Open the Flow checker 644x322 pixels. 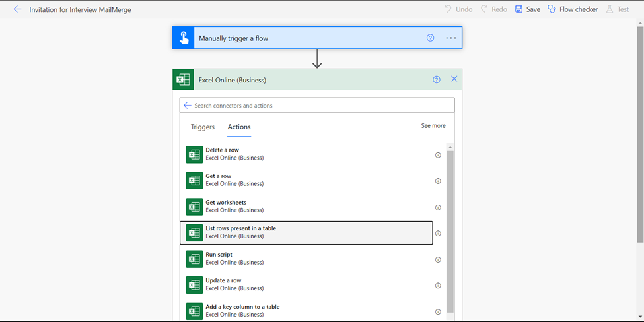click(573, 9)
